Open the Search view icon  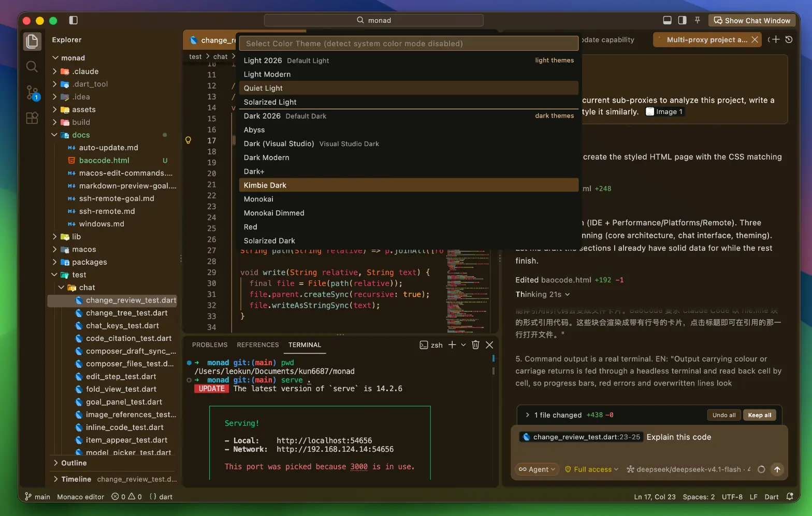(32, 67)
